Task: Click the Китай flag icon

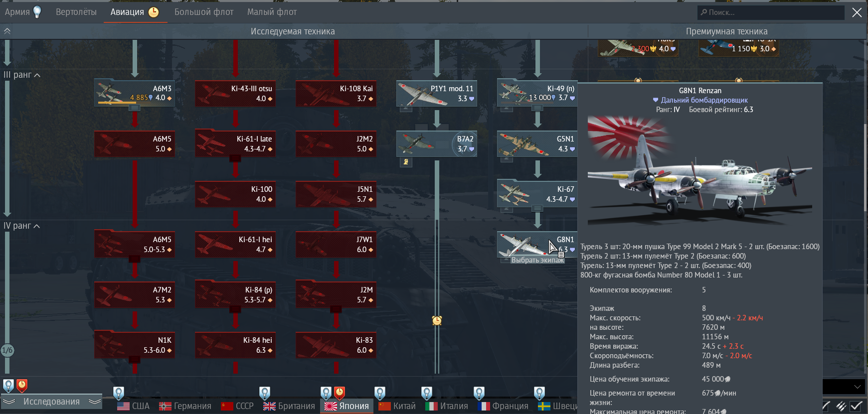Action: pos(384,406)
